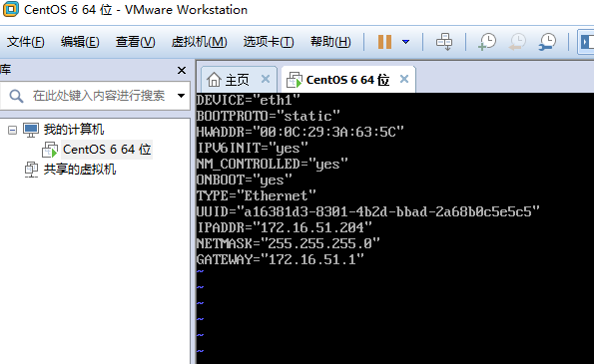Open the 虚拟机(M) menu
The width and height of the screenshot is (594, 364).
tap(199, 42)
